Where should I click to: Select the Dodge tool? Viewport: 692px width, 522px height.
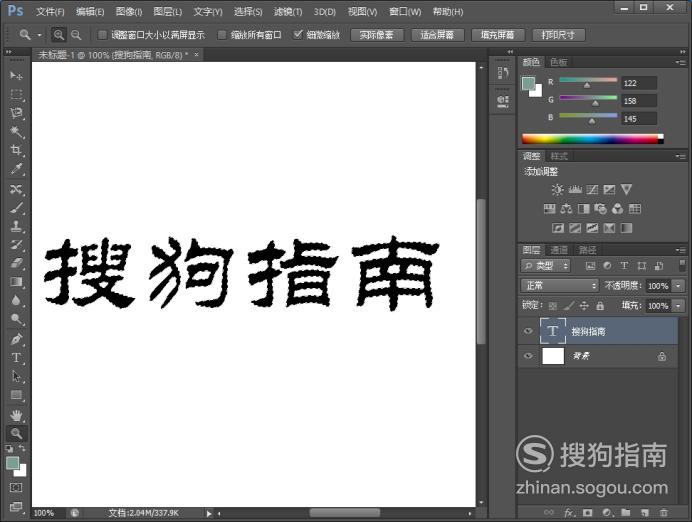pos(16,319)
